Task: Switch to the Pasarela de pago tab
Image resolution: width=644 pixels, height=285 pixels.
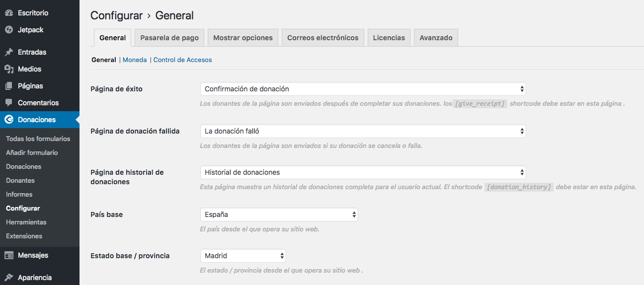Action: pos(169,38)
